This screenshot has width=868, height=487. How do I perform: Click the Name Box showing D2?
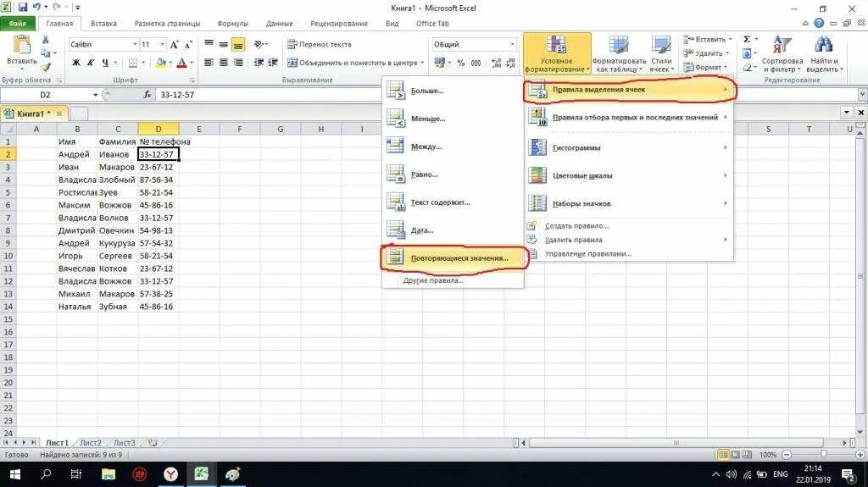click(46, 95)
